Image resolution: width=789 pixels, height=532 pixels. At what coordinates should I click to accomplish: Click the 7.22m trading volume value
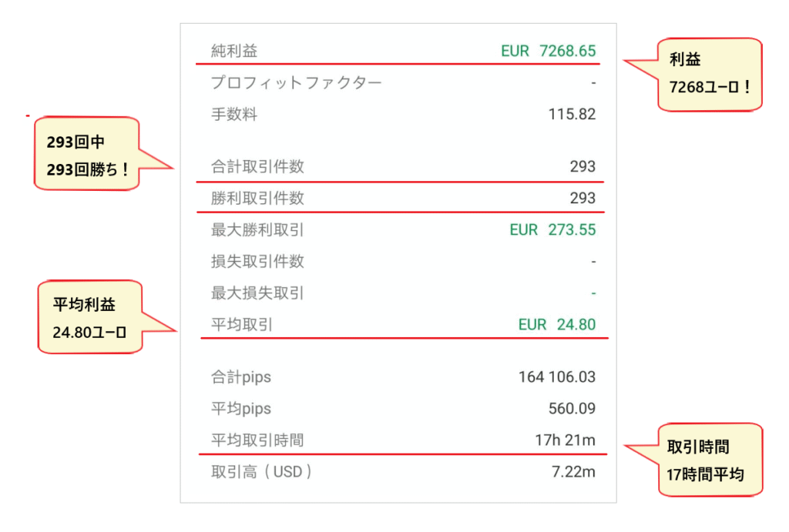coord(573,472)
